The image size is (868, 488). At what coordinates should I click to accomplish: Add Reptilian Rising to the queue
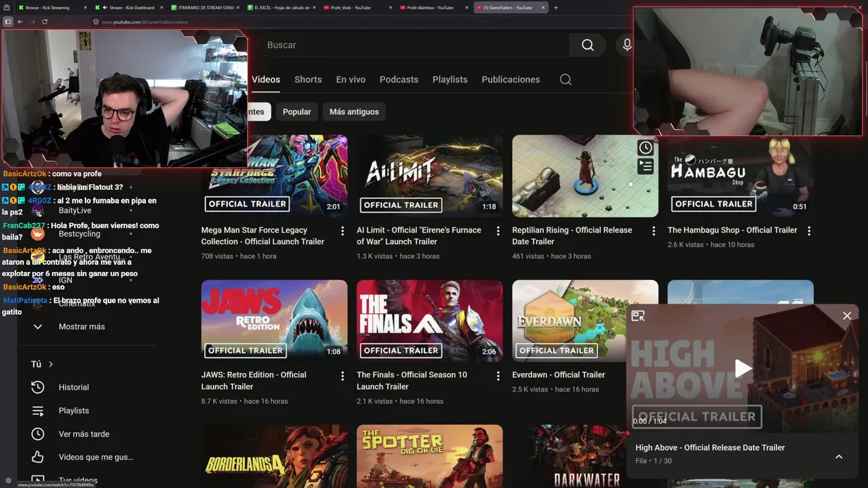pos(646,166)
